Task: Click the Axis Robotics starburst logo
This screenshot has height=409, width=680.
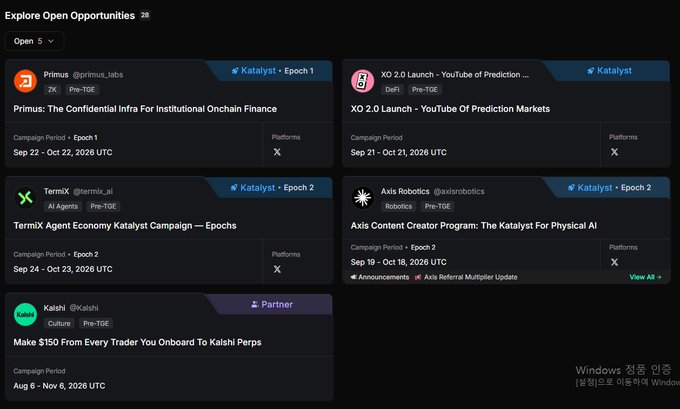Action: tap(362, 198)
